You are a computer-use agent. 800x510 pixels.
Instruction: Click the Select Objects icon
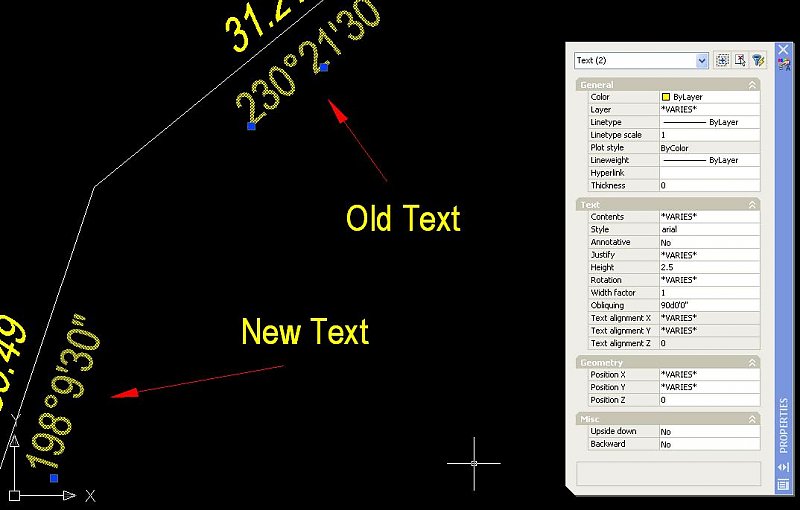[740, 60]
